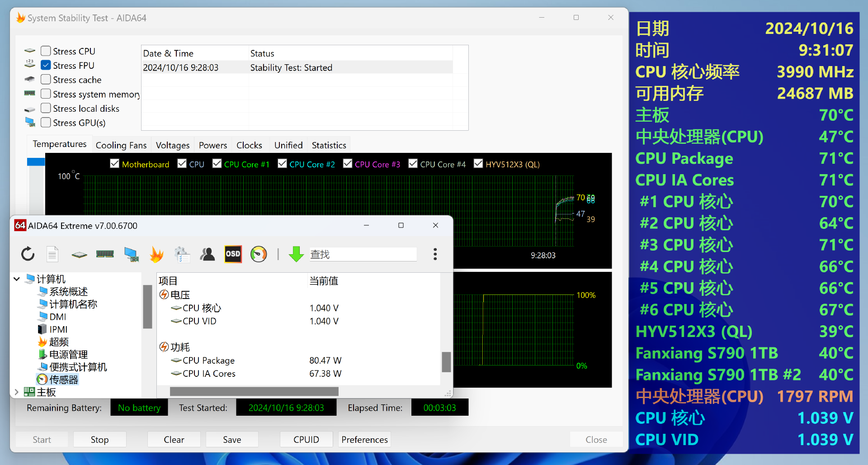The image size is (868, 465).
Task: Expand the 主板 tree node
Action: pyautogui.click(x=17, y=392)
